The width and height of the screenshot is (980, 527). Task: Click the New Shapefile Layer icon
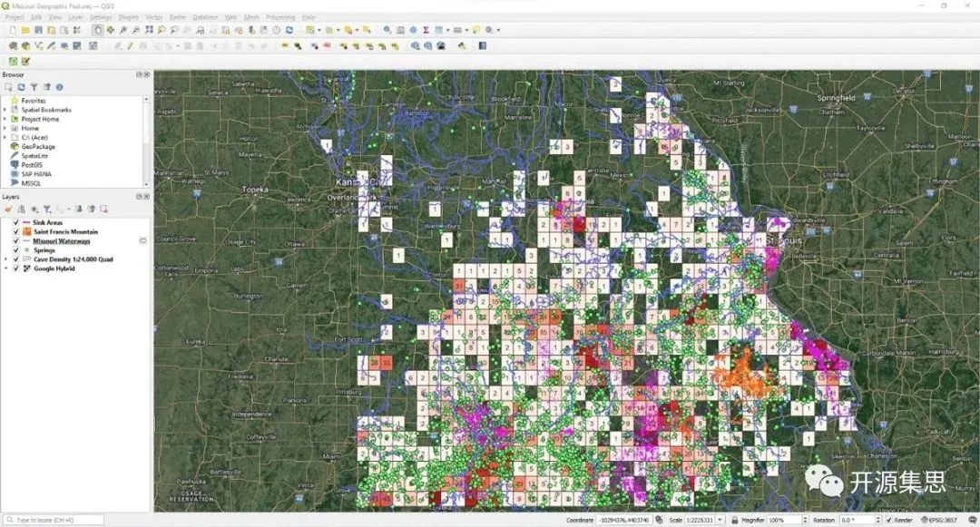point(39,46)
